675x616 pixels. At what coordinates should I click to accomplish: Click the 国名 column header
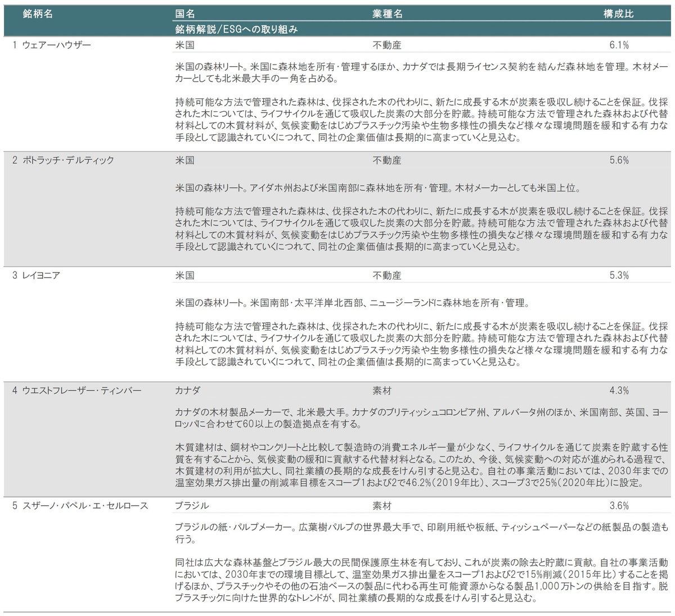tap(185, 14)
